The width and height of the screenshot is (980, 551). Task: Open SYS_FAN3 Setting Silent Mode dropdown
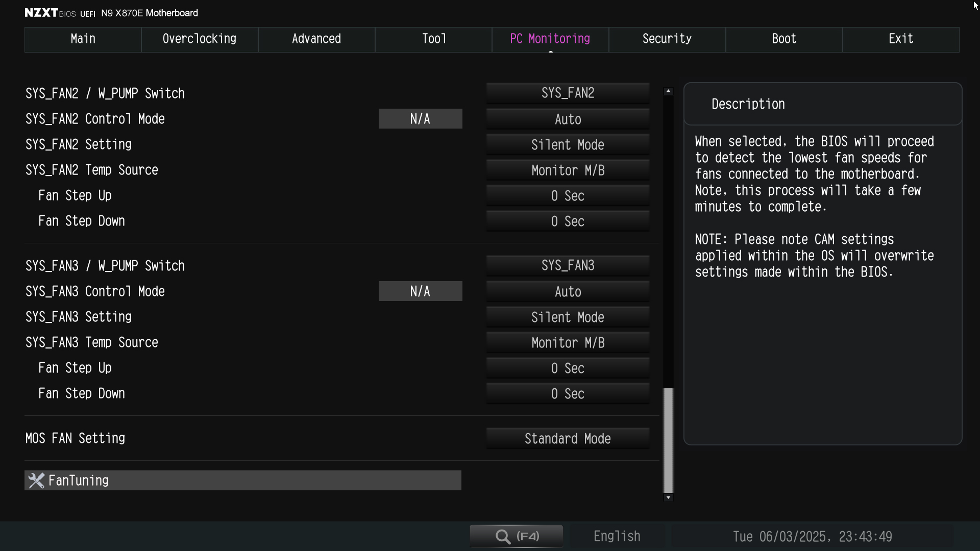tap(568, 317)
